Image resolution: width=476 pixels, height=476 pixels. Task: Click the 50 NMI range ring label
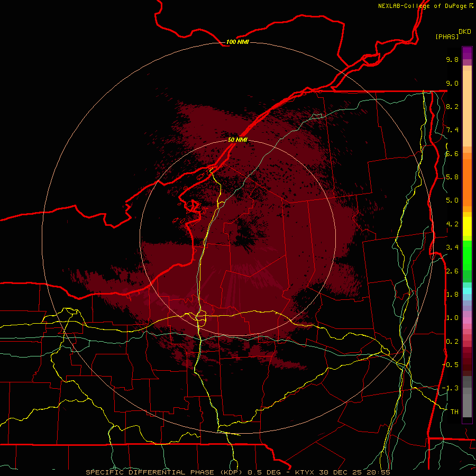coord(237,140)
